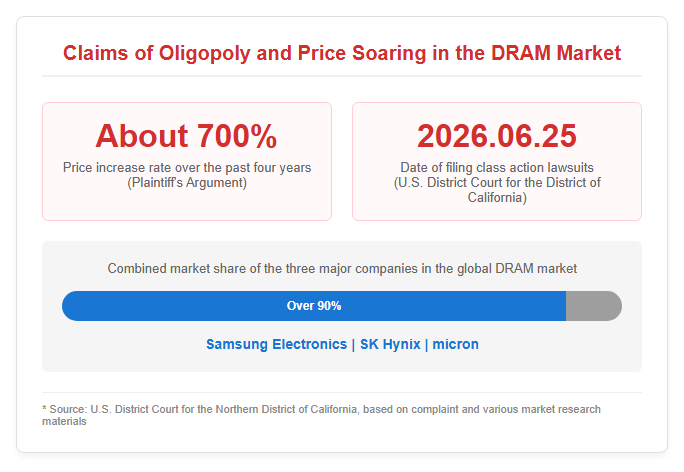This screenshot has width=684, height=472.
Task: Click the right pink filing-date card
Action: (x=497, y=161)
